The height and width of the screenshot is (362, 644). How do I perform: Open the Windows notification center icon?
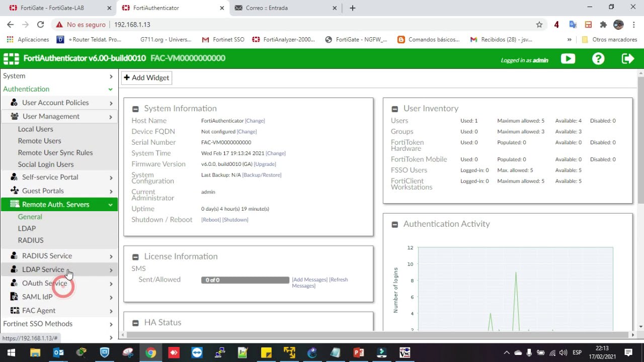click(628, 352)
